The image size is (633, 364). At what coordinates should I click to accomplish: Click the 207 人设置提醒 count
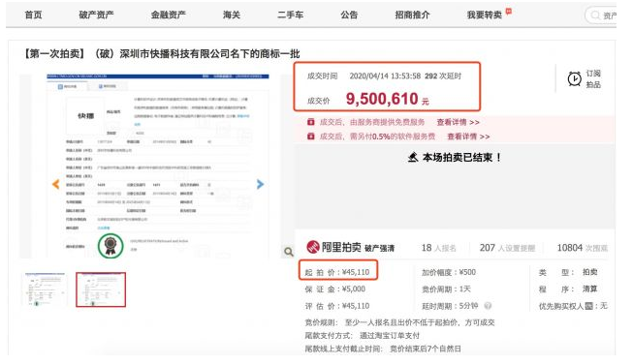pyautogui.click(x=507, y=248)
